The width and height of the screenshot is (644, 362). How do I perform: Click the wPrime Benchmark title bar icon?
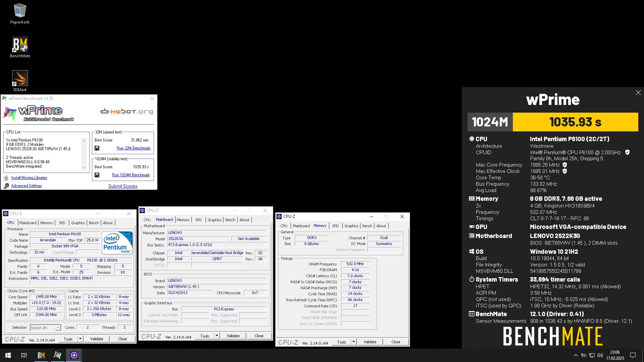tap(5, 99)
